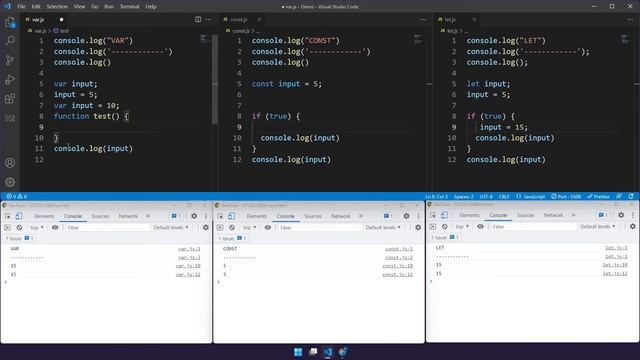This screenshot has width=640, height=360.
Task: Clear console in the let DevTools window
Action: coord(444,227)
